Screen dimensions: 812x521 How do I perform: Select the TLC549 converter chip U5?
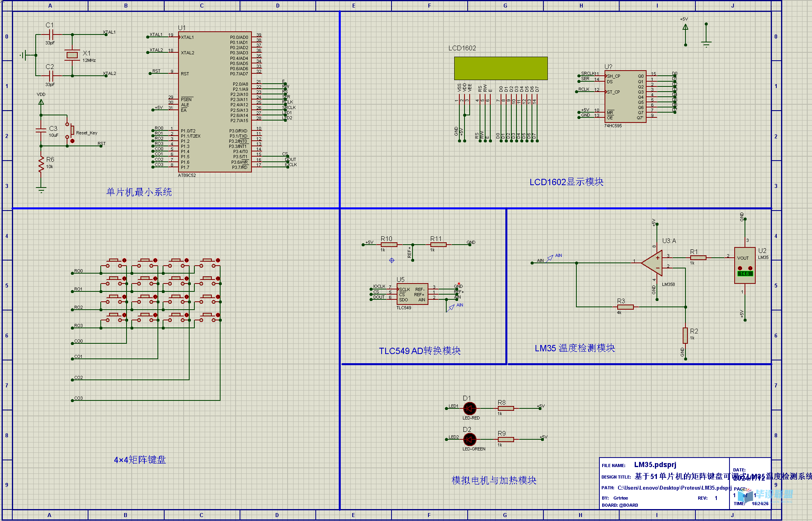pyautogui.click(x=412, y=294)
